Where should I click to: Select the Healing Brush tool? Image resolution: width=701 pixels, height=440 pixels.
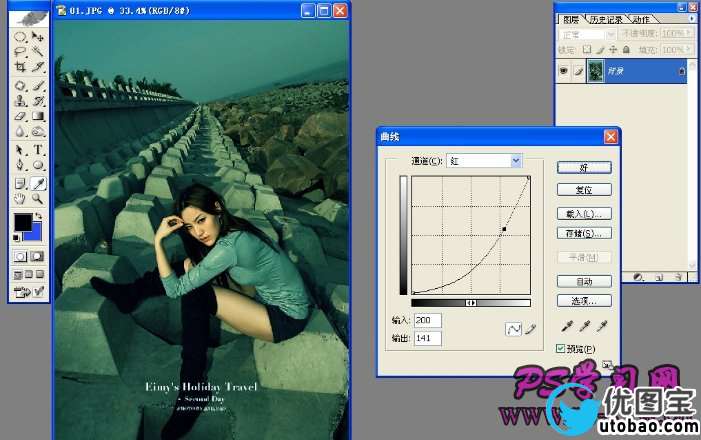tap(20, 85)
